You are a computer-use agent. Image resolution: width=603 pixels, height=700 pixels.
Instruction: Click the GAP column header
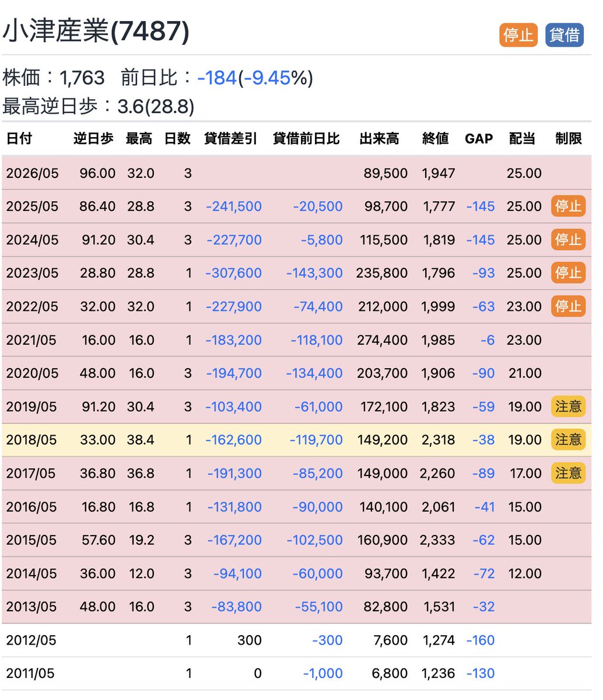[479, 139]
